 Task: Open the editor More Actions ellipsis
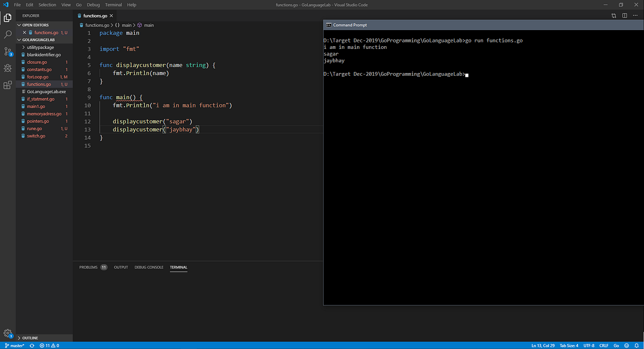coord(636,16)
